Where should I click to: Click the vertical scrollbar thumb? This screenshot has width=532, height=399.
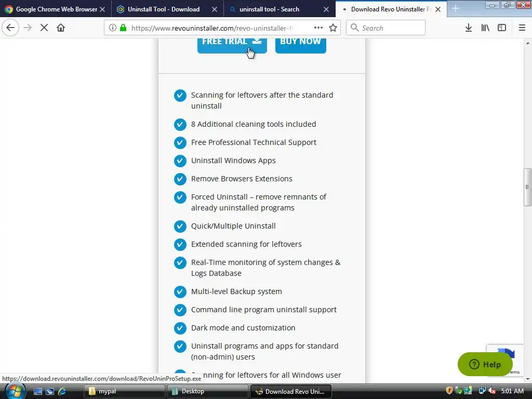tap(527, 187)
